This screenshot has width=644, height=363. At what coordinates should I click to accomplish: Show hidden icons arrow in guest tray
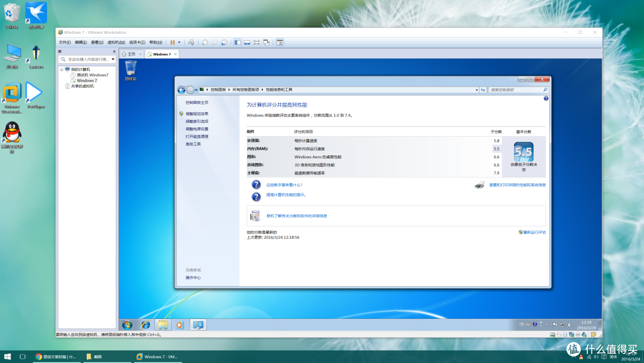(547, 324)
